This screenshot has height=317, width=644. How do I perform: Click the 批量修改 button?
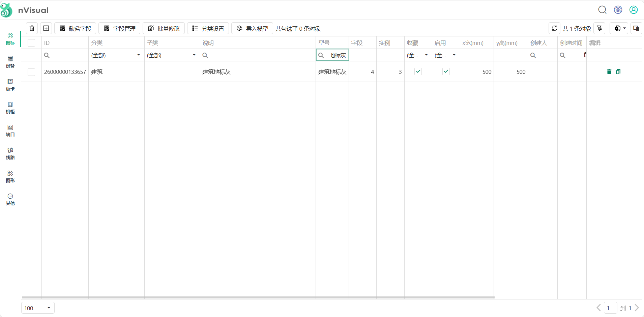click(164, 28)
